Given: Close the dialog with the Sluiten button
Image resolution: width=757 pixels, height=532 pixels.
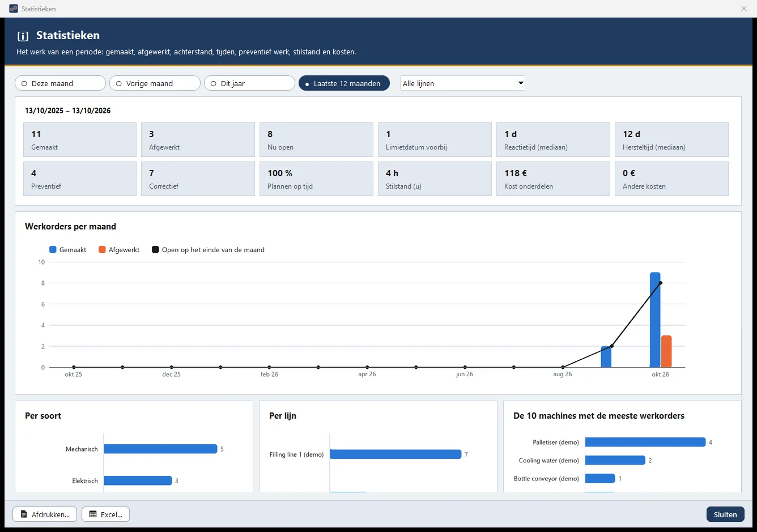Looking at the screenshot, I should 725,514.
